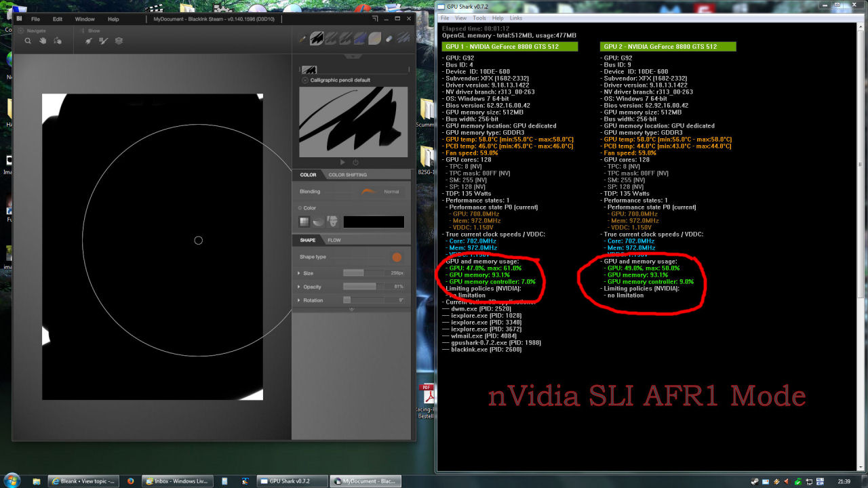Open Firefox from the taskbar
Image resolution: width=868 pixels, height=488 pixels.
coord(130,481)
